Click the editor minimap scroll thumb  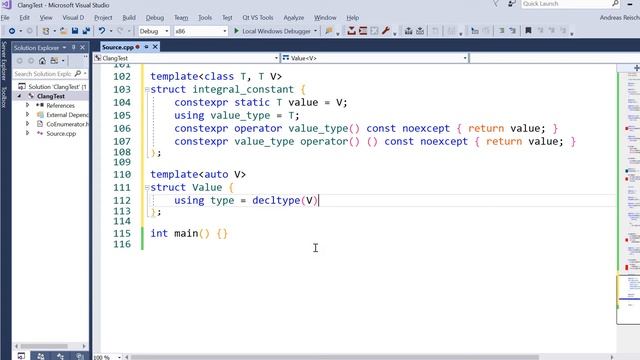(x=628, y=300)
